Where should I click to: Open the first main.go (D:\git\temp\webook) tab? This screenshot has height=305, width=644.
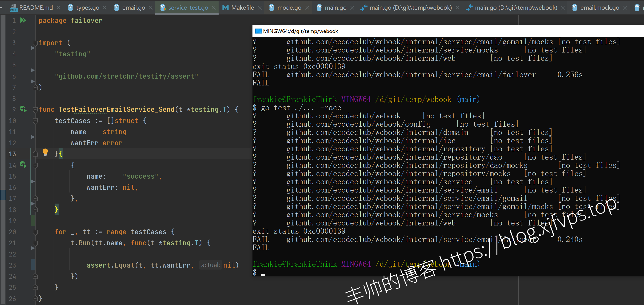(411, 8)
